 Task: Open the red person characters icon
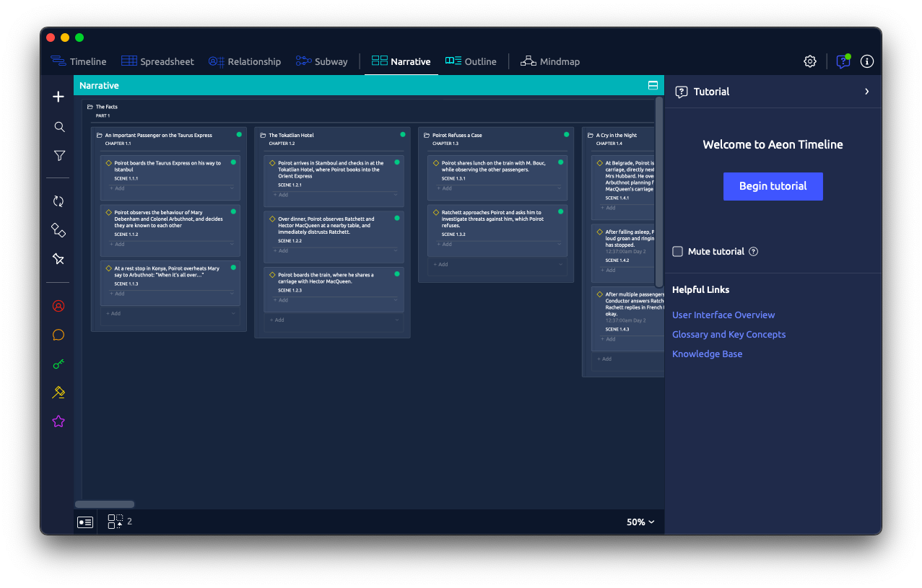click(x=58, y=306)
